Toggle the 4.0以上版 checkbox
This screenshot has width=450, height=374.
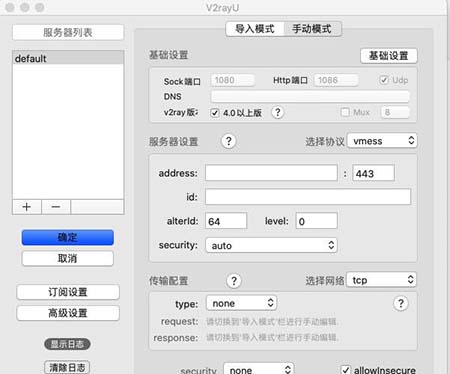tap(215, 113)
